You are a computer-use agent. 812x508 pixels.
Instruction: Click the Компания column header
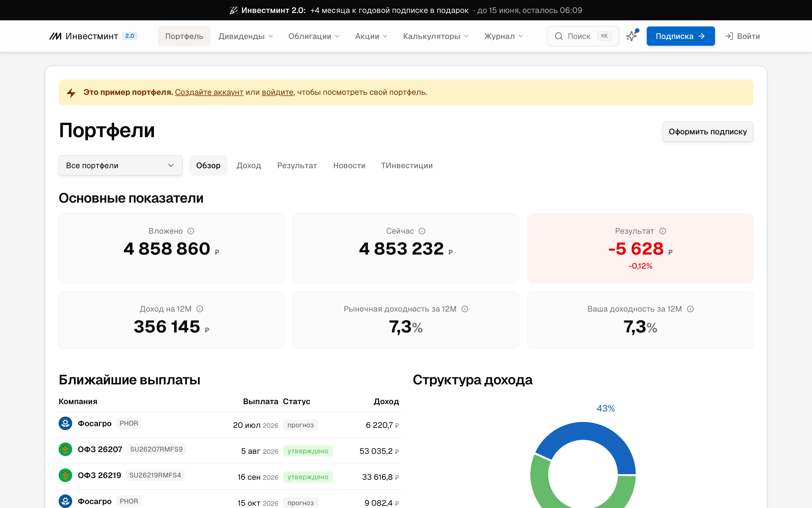[78, 402]
